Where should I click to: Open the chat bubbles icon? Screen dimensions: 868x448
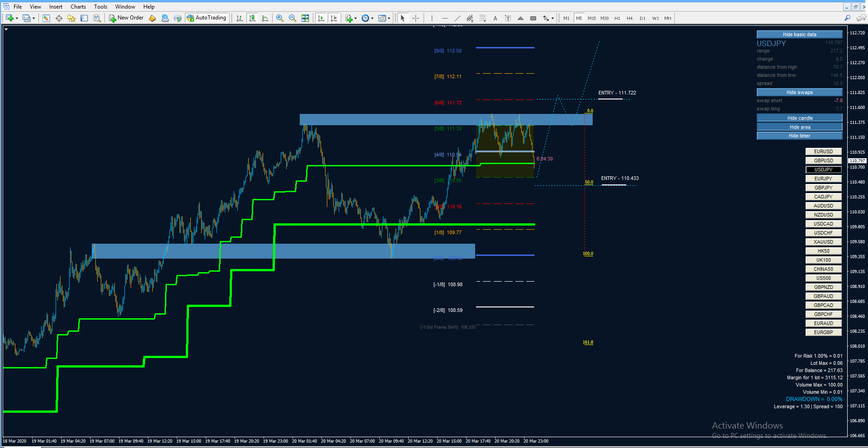coord(861,18)
